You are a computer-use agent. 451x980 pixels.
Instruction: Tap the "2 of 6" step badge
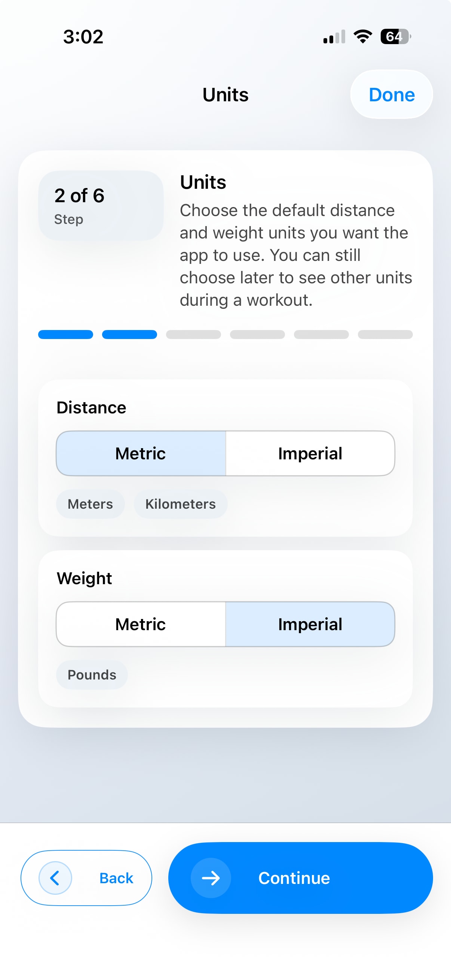[101, 206]
